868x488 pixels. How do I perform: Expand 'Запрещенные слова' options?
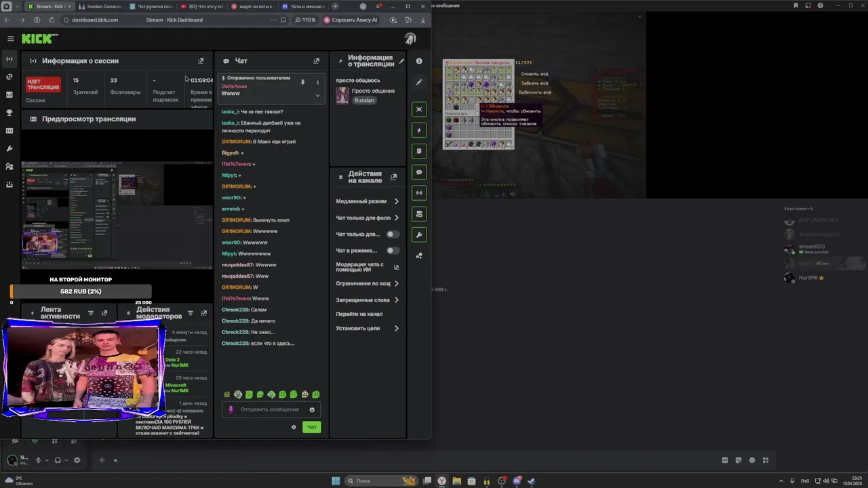tap(396, 300)
